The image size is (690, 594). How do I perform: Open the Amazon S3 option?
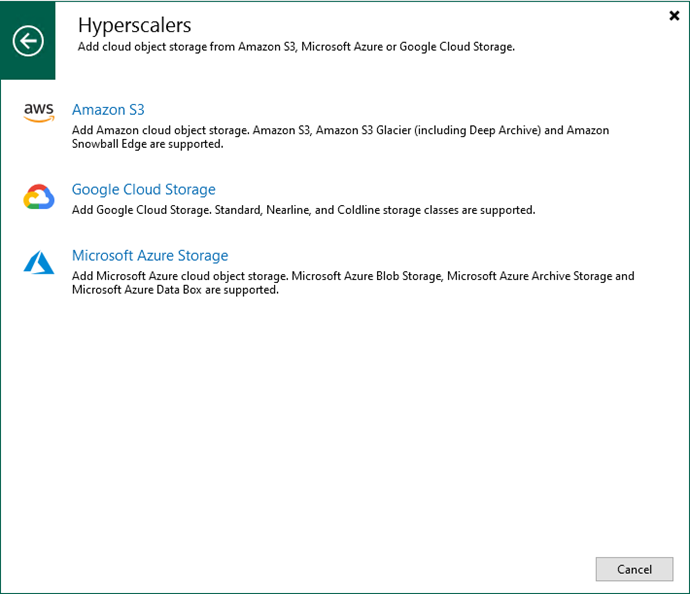(108, 110)
